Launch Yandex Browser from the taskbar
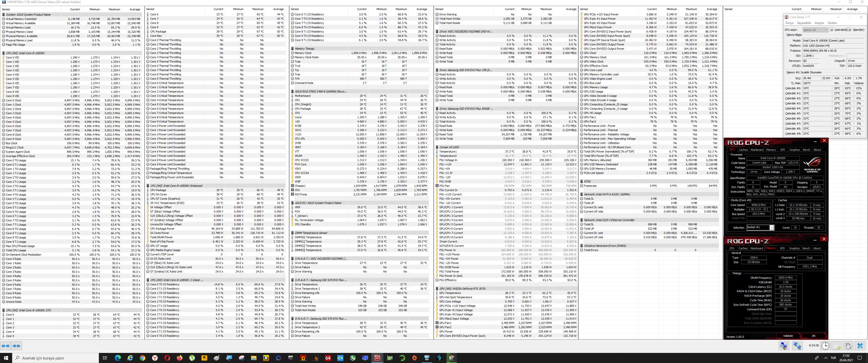 155,358
